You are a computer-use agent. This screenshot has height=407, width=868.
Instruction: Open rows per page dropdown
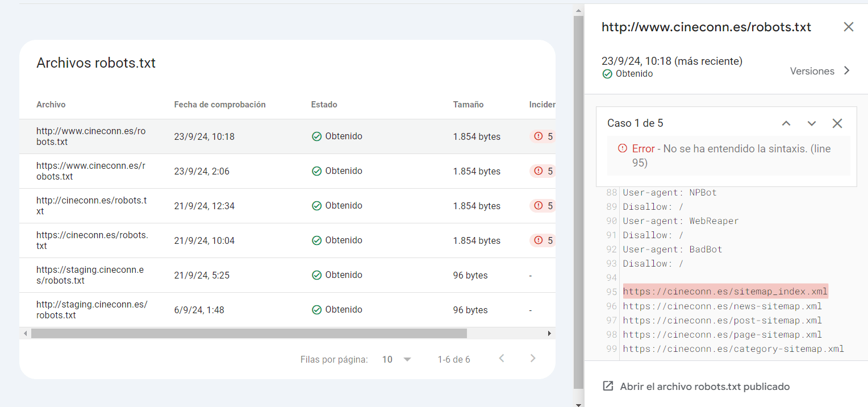397,359
